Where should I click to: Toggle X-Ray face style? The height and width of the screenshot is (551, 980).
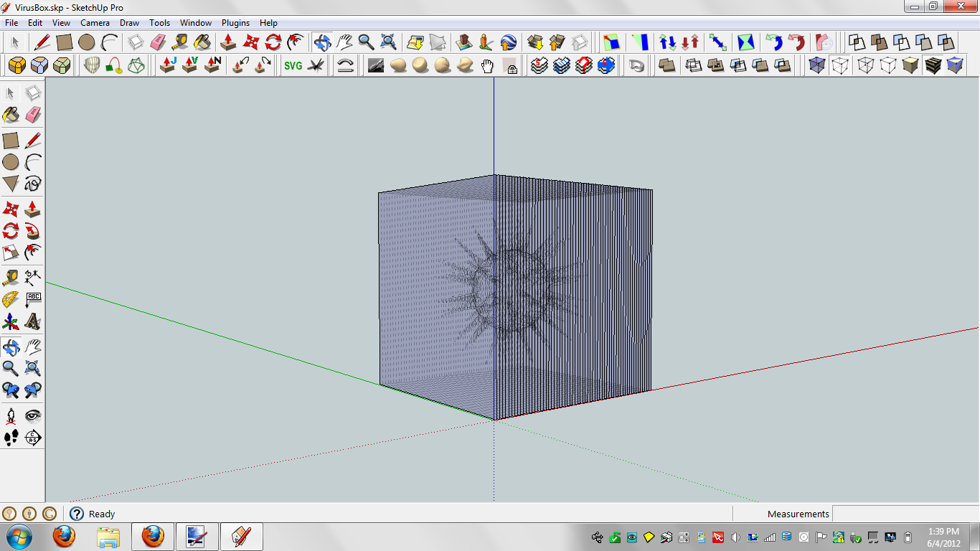tap(816, 66)
